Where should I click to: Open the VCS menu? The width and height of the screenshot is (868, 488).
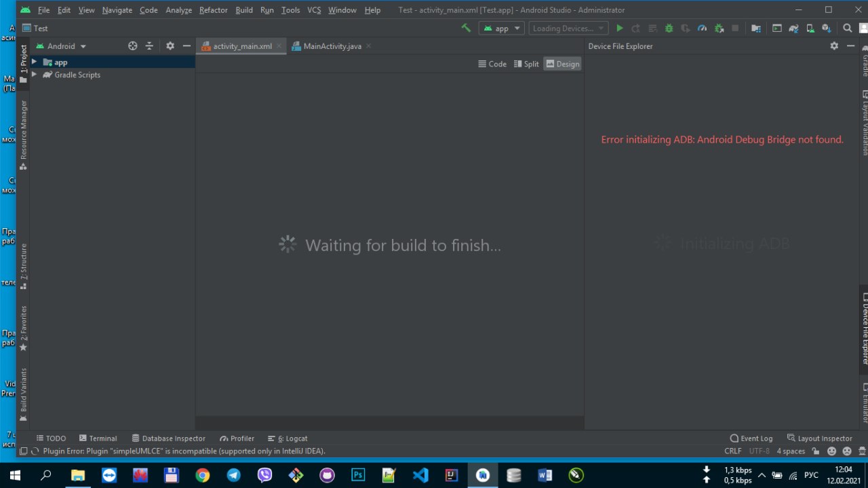click(314, 10)
